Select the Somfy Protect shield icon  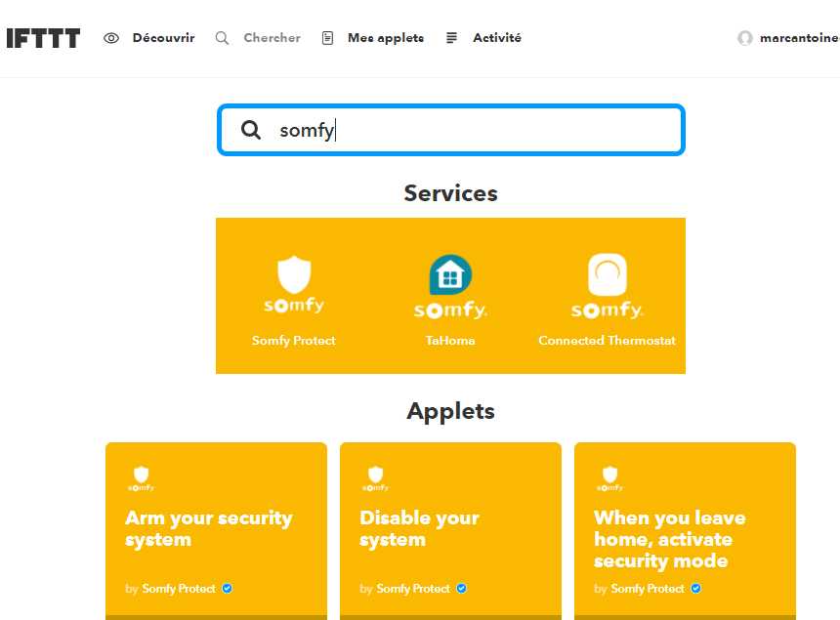294,273
